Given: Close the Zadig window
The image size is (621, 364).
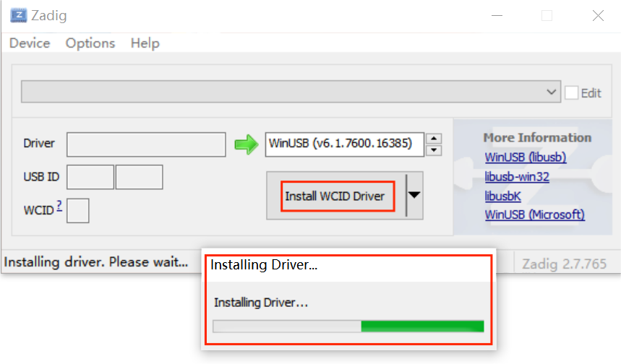Looking at the screenshot, I should [598, 15].
